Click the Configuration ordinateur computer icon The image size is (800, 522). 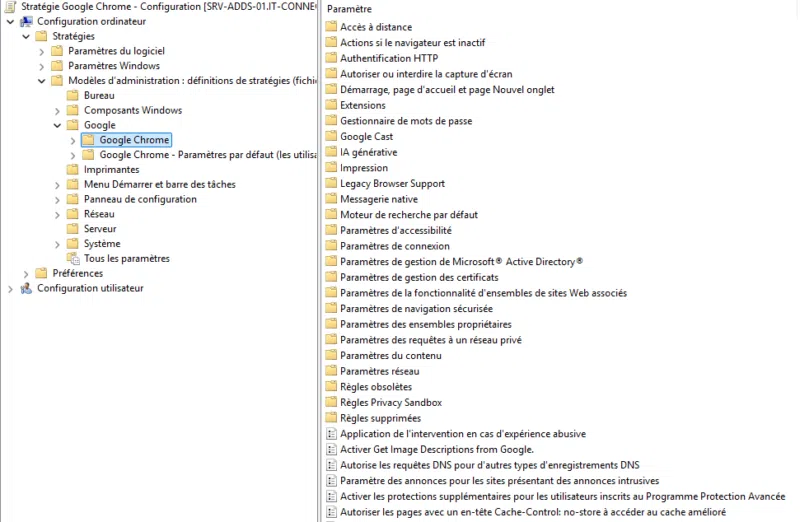point(26,21)
